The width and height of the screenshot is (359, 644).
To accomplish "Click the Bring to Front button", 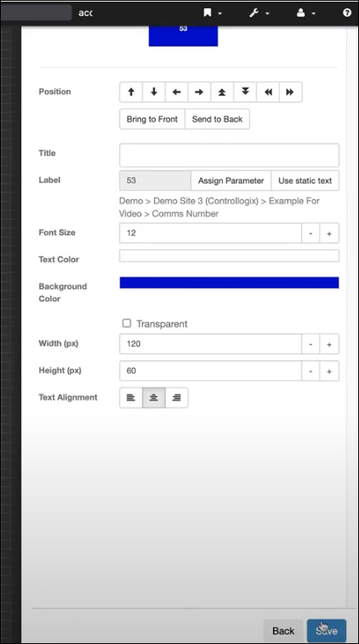I will pyautogui.click(x=152, y=119).
